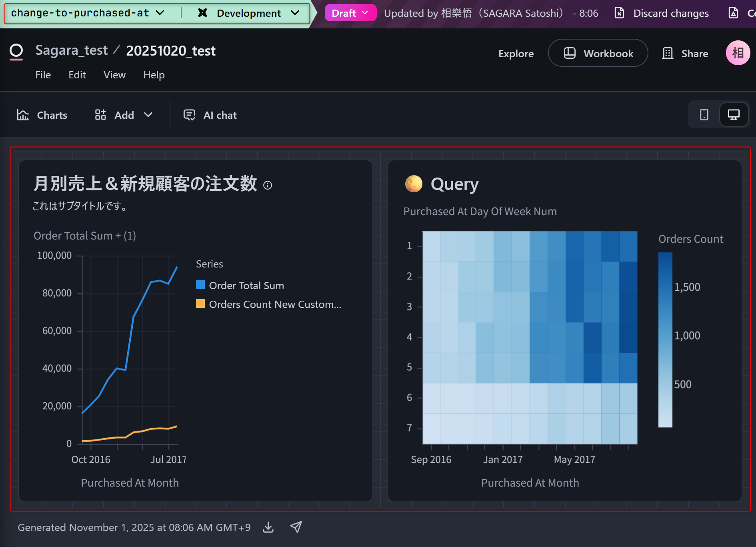This screenshot has width=756, height=547.
Task: Click the paper plane send icon
Action: tap(296, 527)
